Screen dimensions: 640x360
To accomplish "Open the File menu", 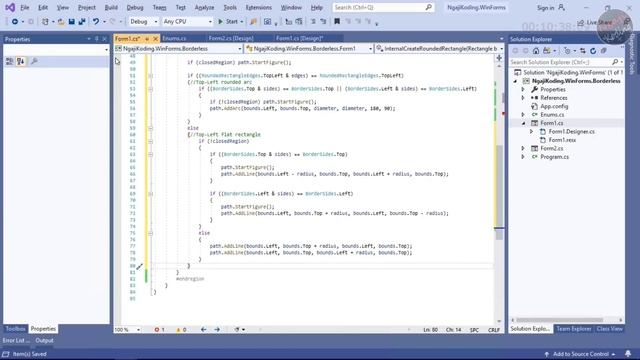I will coord(24,7).
